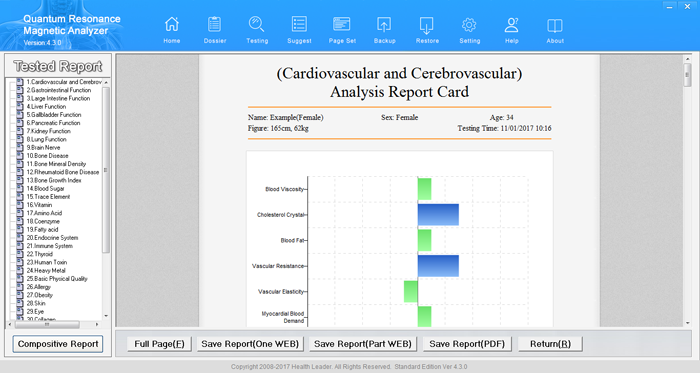The width and height of the screenshot is (700, 373).
Task: Click the Return(R) button
Action: tap(550, 344)
